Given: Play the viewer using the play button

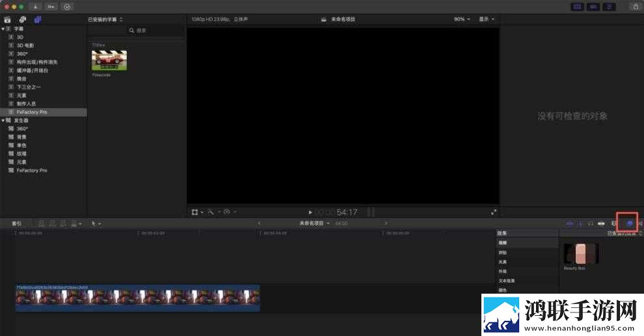Looking at the screenshot, I should tap(310, 212).
